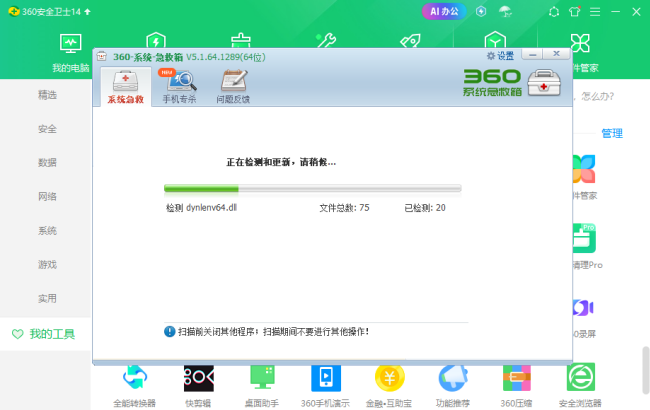Open the rocket speed-up icon

pos(410,41)
